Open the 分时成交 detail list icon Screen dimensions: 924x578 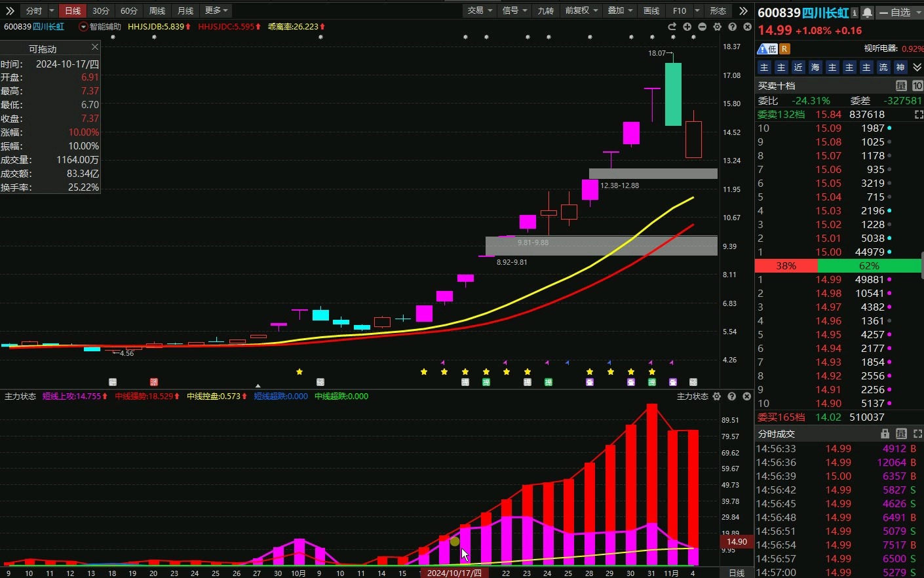(901, 434)
